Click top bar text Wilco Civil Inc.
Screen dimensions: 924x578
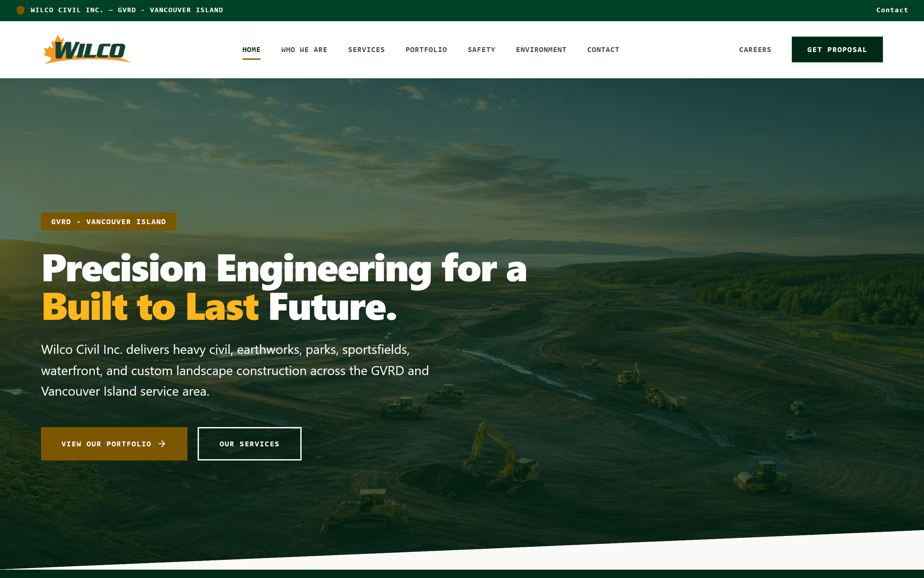(67, 10)
